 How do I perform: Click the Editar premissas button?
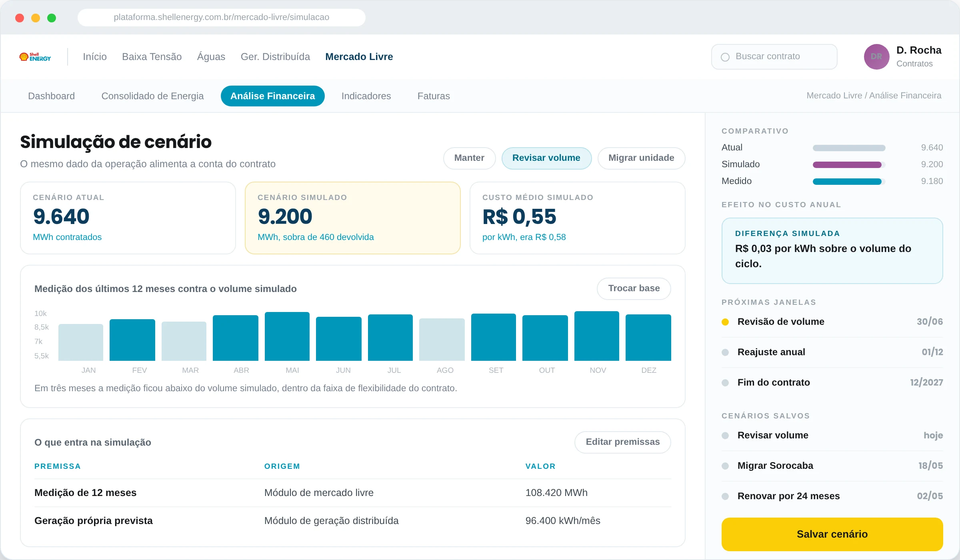(622, 442)
